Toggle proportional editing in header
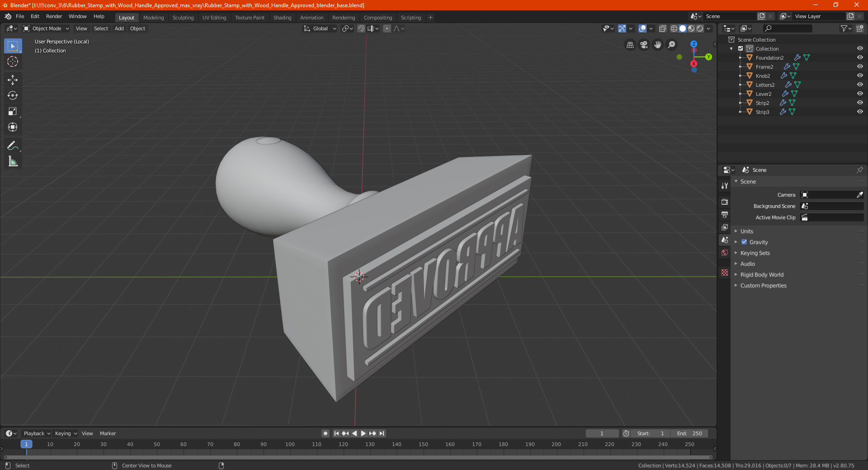 pos(387,28)
